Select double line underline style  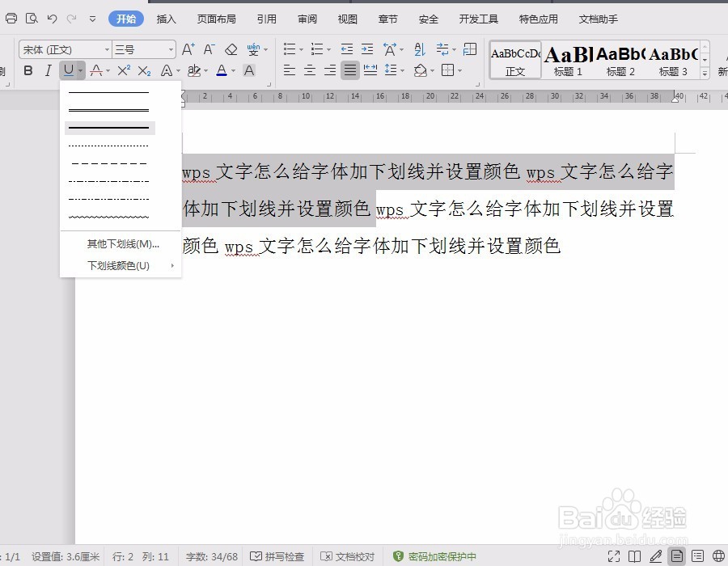[109, 110]
